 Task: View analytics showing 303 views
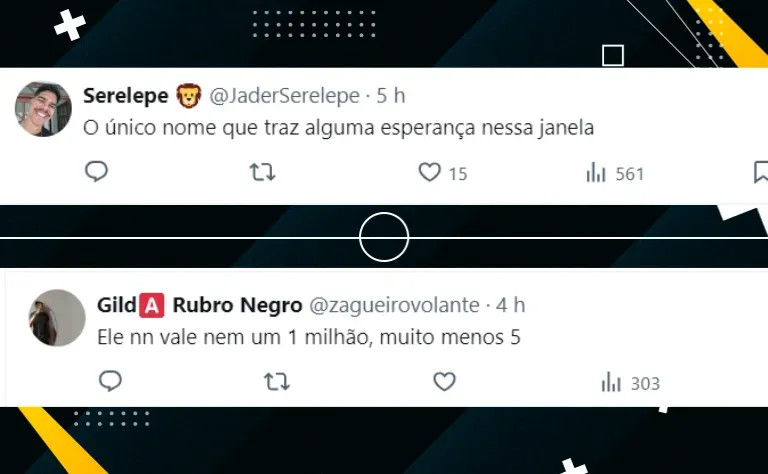(x=630, y=383)
